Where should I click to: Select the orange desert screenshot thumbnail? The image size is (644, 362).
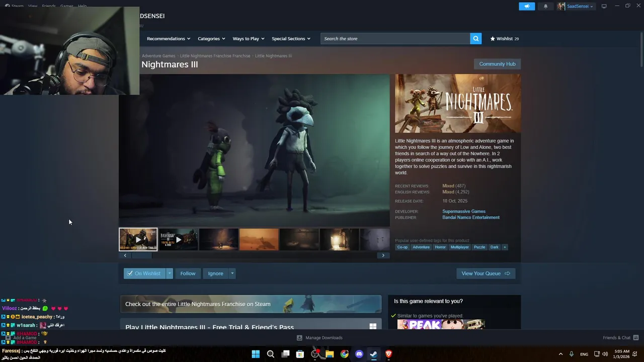click(259, 240)
